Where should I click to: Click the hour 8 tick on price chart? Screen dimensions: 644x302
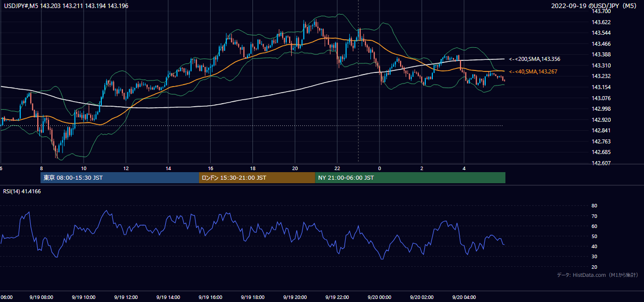click(x=41, y=168)
